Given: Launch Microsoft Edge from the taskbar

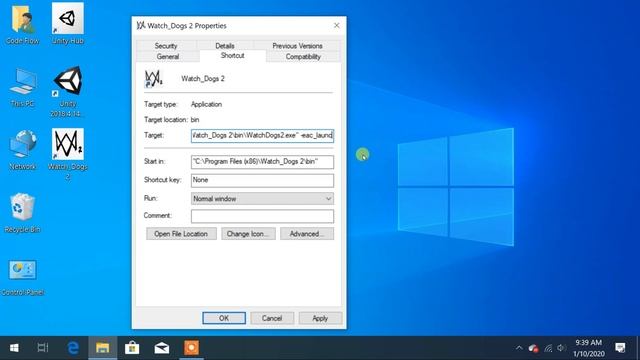Looking at the screenshot, I should 73,348.
